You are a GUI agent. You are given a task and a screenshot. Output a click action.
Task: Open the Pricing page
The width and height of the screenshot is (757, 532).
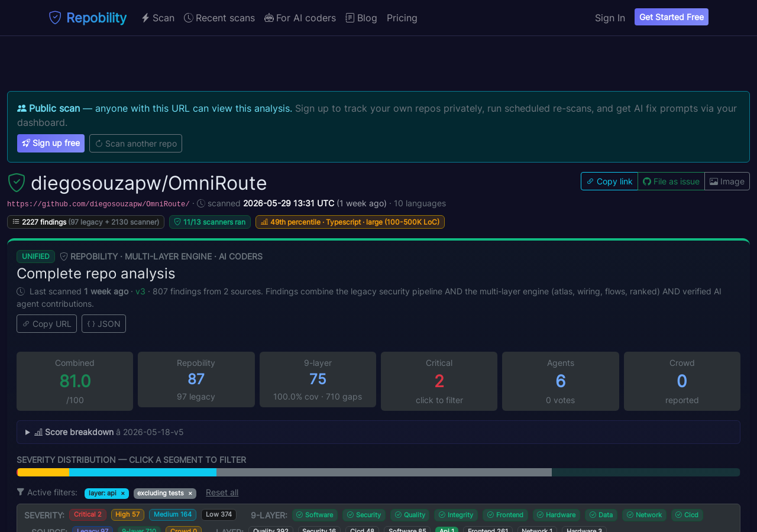coord(402,18)
